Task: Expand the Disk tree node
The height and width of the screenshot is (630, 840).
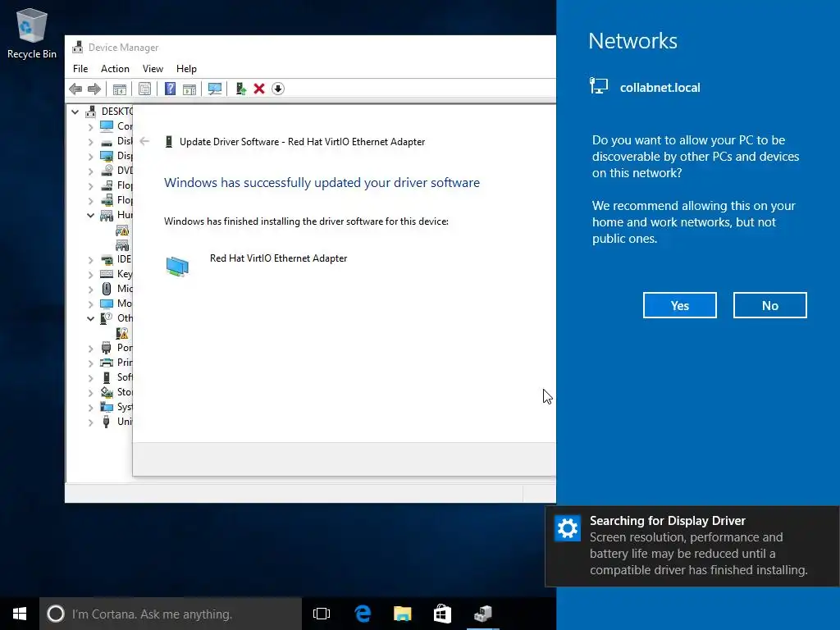Action: 90,141
